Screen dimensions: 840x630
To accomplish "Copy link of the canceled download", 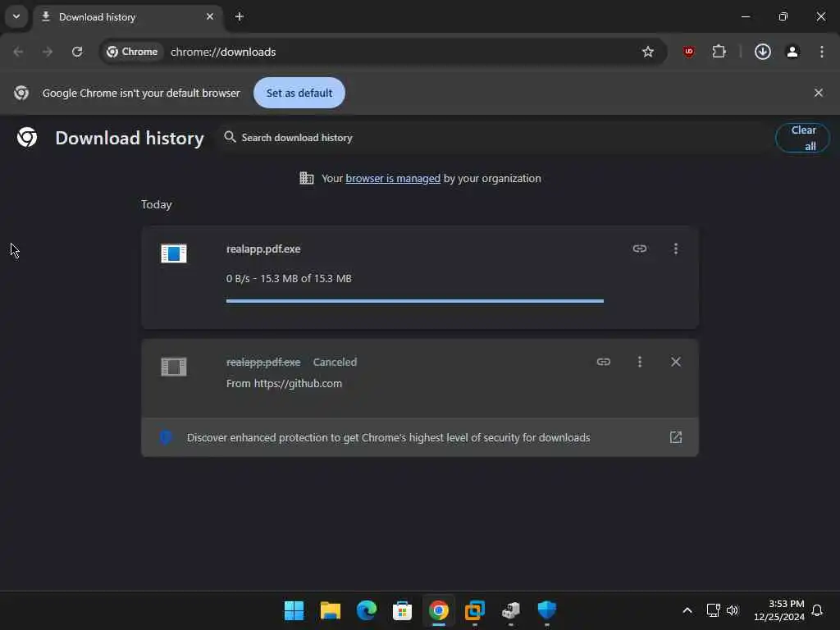I will coord(604,362).
